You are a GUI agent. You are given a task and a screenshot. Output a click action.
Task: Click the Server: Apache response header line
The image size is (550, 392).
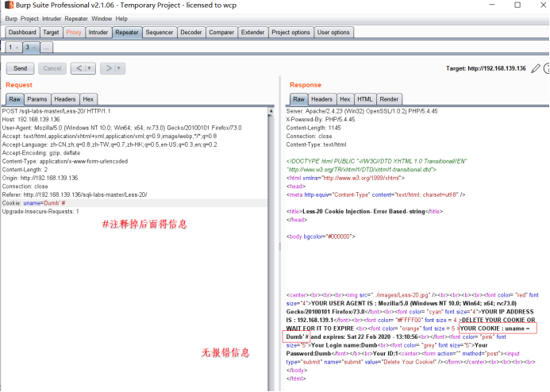pos(362,111)
